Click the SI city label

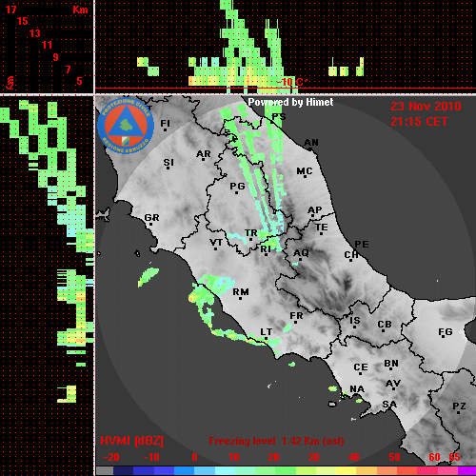pyautogui.click(x=169, y=163)
